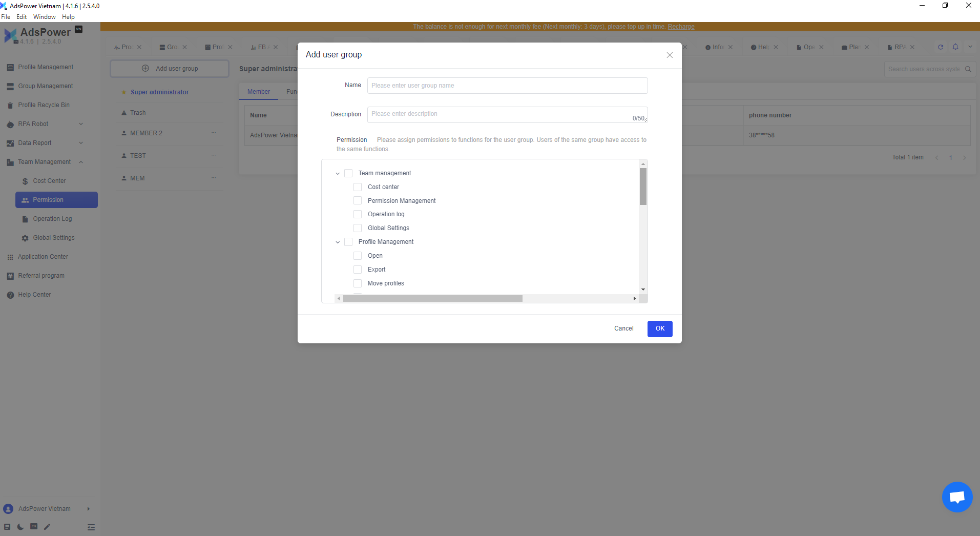
Task: Open the File menu
Action: 6,17
